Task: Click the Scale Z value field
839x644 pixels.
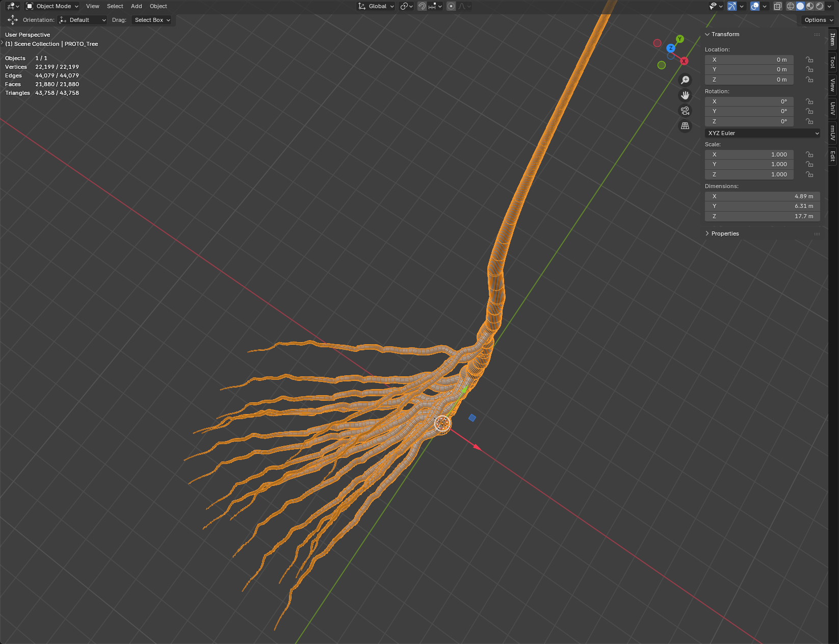Action: pyautogui.click(x=749, y=174)
